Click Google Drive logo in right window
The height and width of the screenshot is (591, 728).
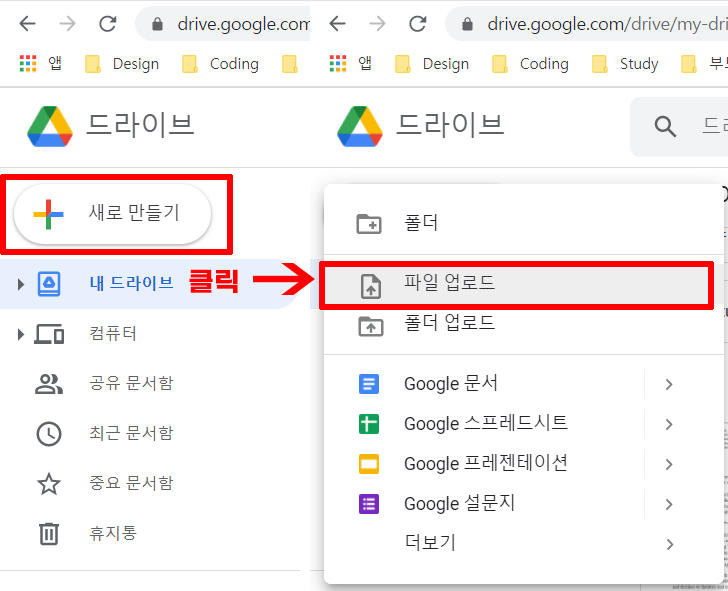click(x=360, y=126)
